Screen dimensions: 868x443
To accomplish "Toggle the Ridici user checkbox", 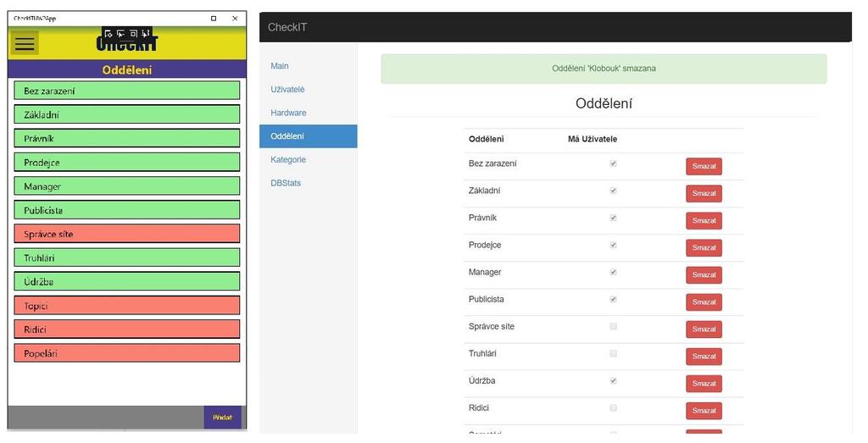I will click(x=614, y=407).
